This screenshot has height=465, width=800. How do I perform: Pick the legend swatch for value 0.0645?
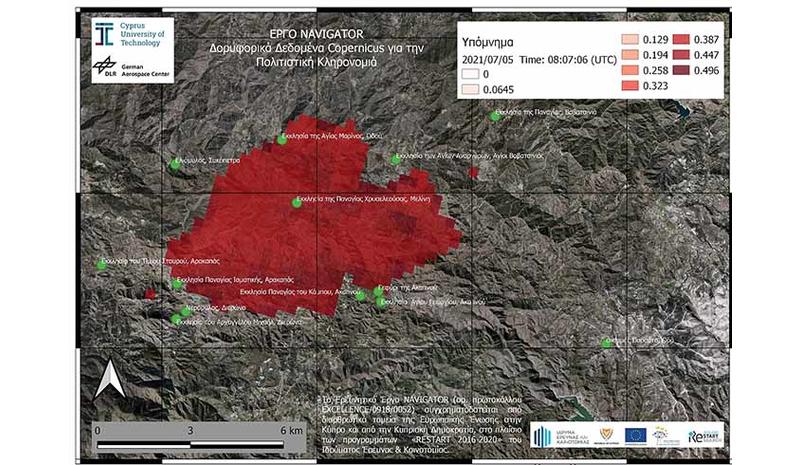click(x=470, y=89)
